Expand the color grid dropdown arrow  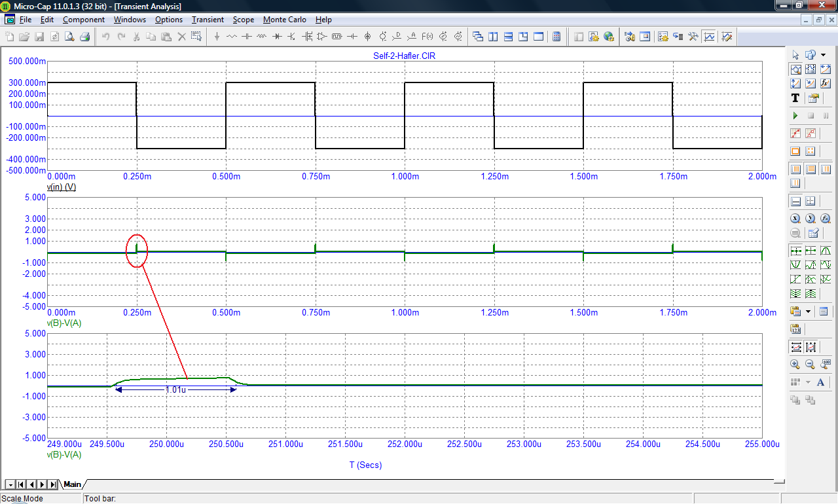tap(808, 382)
